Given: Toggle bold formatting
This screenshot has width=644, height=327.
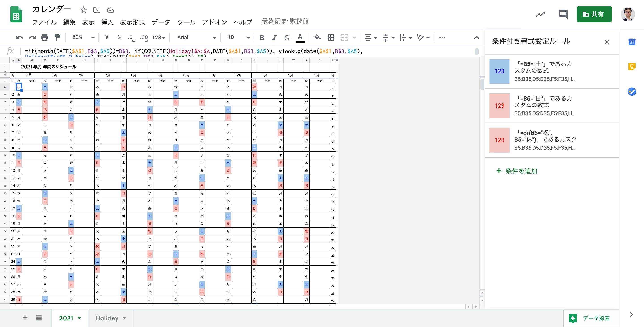Looking at the screenshot, I should 262,38.
